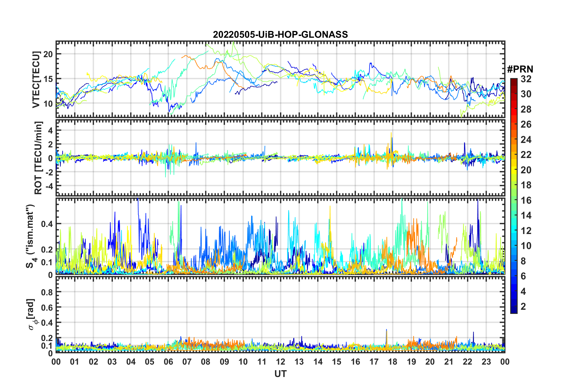This screenshot has width=561, height=392.
Task: Click PRN colorbar tick label "6"
Action: (524, 276)
